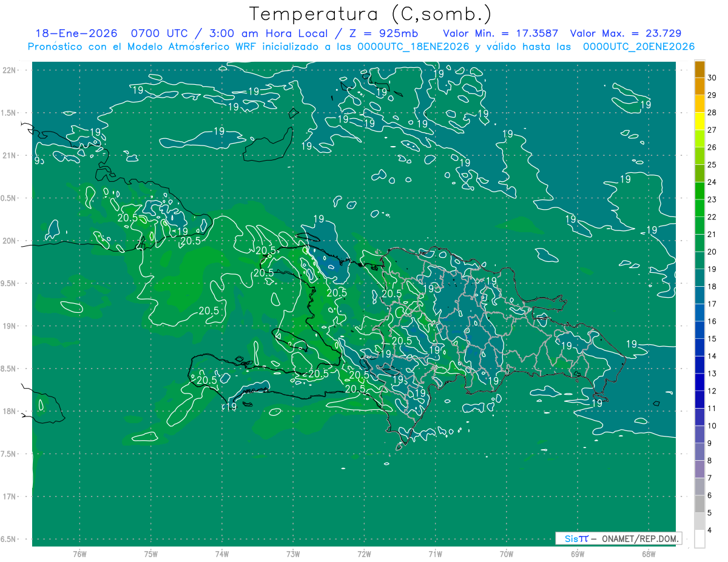The image size is (728, 562).
Task: Click the legend value label '4'
Action: coord(710,530)
